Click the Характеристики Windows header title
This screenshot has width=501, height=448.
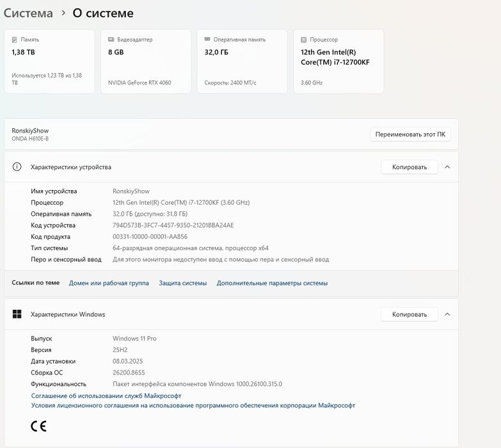(68, 314)
